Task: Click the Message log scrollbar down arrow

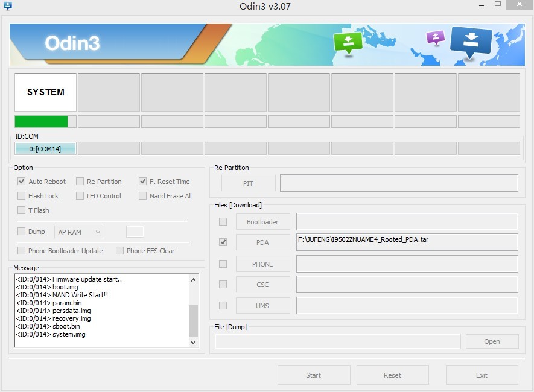Action: click(194, 342)
